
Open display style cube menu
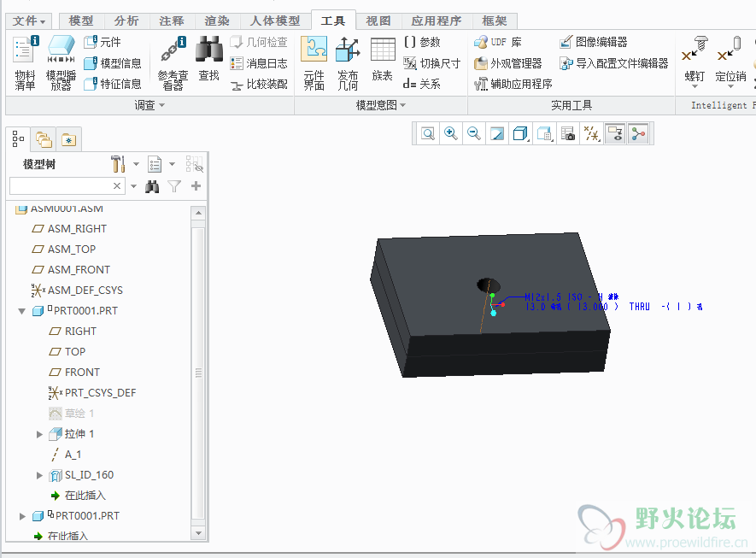(x=521, y=133)
